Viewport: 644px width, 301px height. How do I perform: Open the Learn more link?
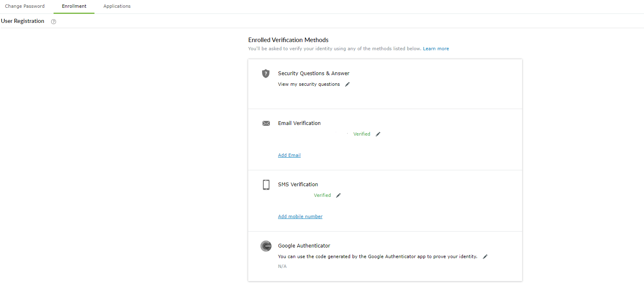point(436,49)
